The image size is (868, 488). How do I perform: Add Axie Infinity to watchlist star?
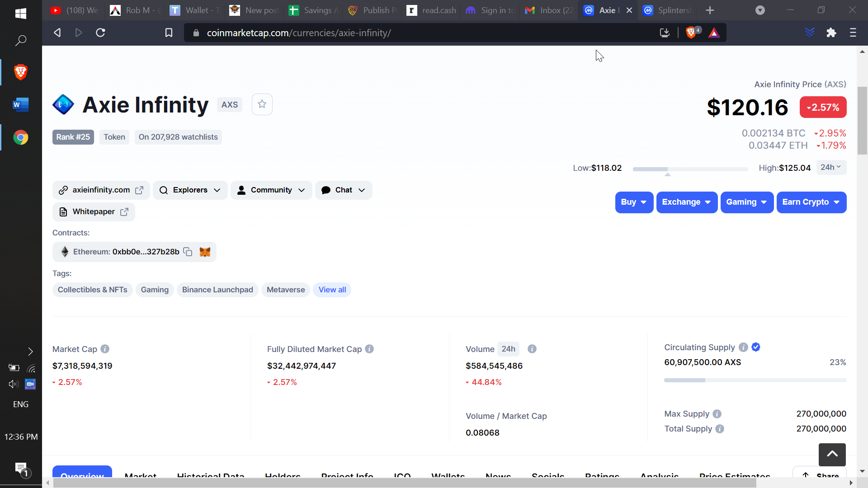point(262,104)
